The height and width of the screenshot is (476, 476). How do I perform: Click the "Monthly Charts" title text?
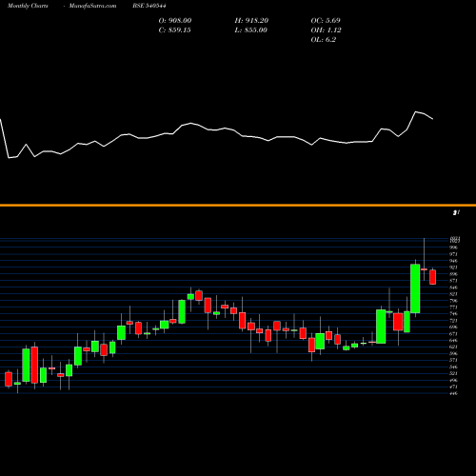(x=28, y=6)
